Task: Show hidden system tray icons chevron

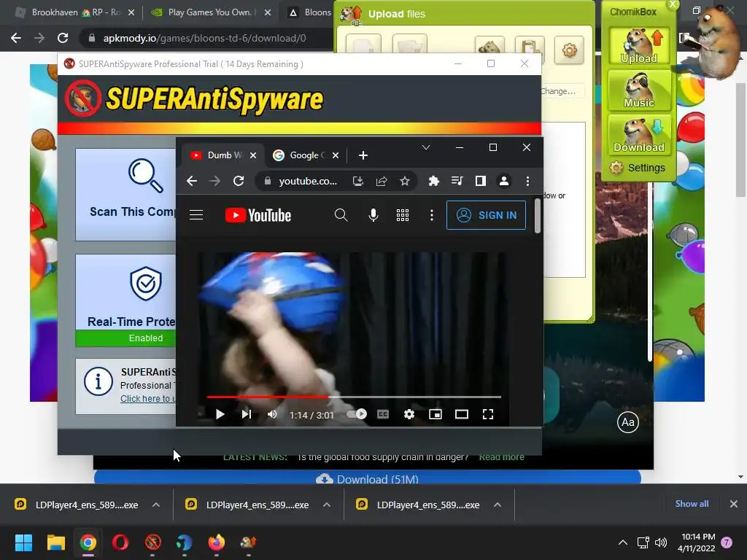Action: 622,542
